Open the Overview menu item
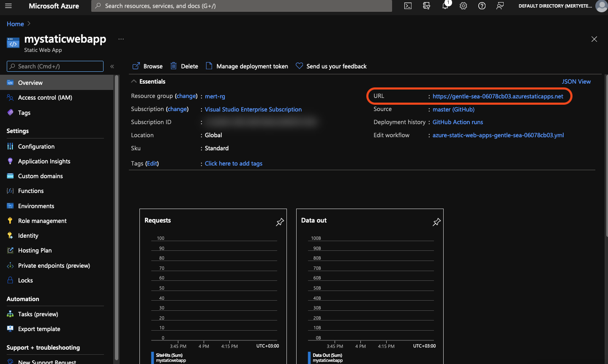The image size is (608, 364). pos(57,83)
